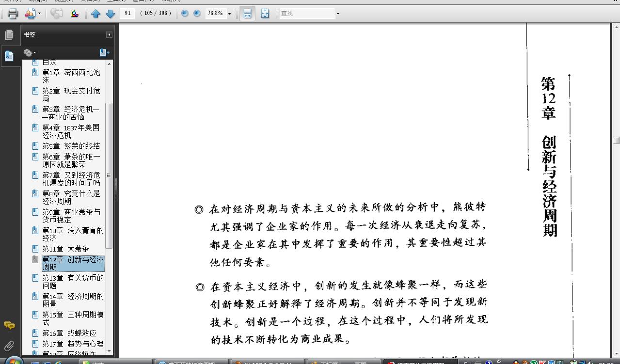Click the greyed-out comment bubble toolbar icon
This screenshot has width=620, height=364.
click(56, 14)
